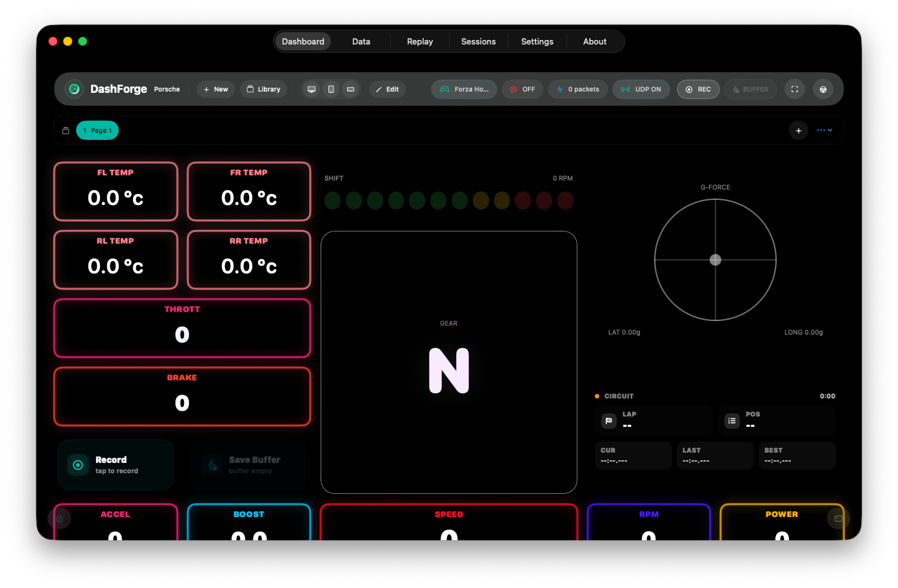Click the first yellow shift light
Screen dimensions: 898x588
(x=481, y=201)
